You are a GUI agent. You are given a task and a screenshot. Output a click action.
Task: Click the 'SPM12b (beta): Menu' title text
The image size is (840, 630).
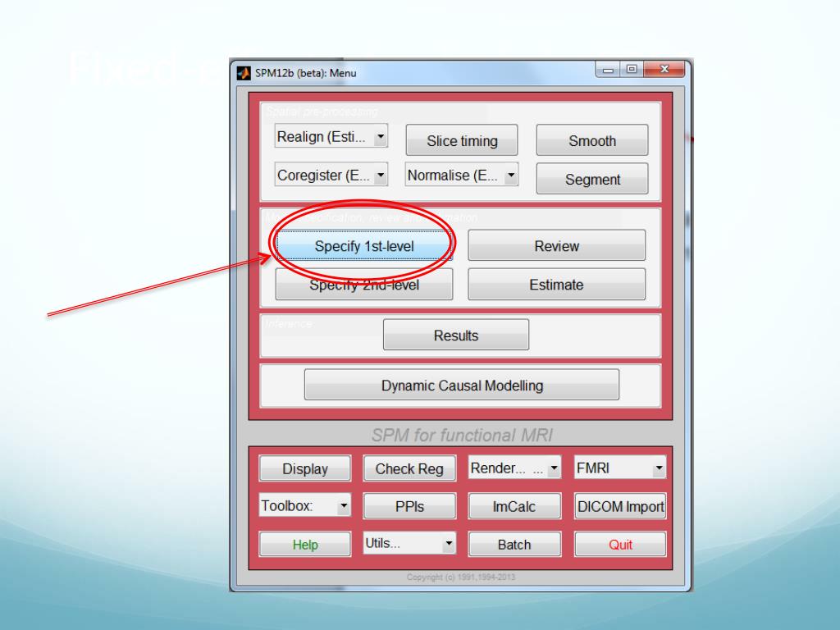pyautogui.click(x=305, y=73)
